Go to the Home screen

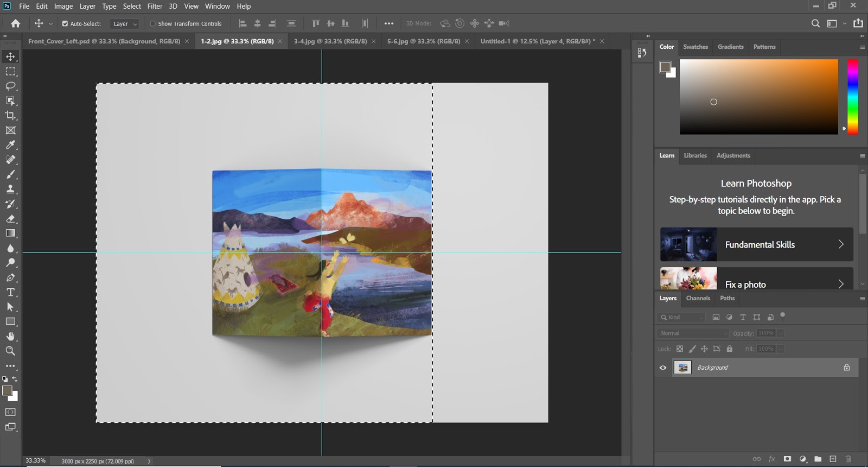pos(16,23)
